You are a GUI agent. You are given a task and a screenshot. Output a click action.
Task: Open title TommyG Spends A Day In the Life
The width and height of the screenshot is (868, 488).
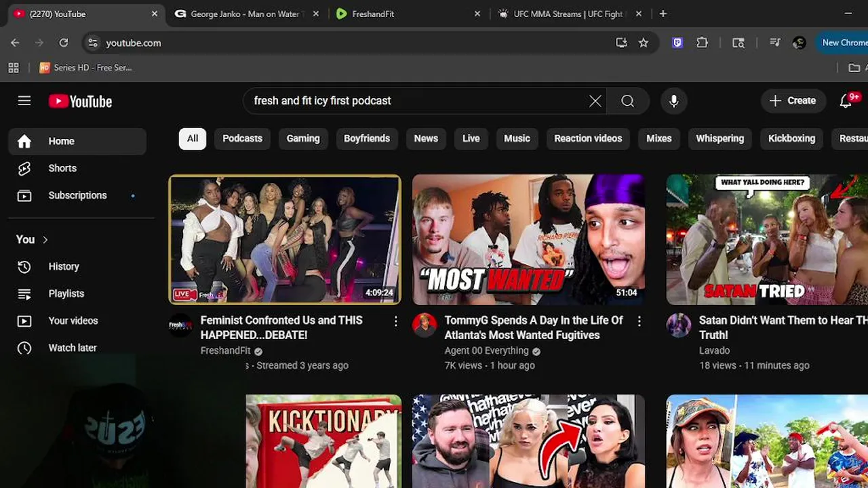[x=534, y=327]
